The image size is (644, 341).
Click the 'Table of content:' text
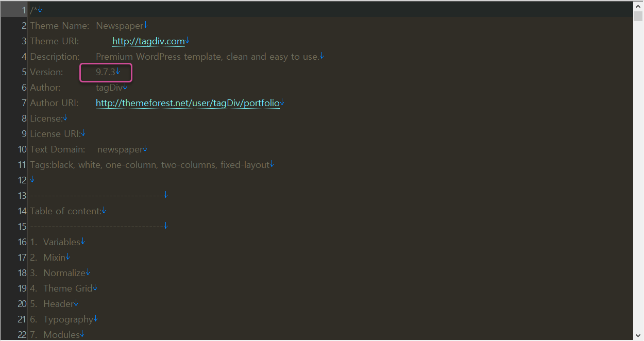click(66, 211)
